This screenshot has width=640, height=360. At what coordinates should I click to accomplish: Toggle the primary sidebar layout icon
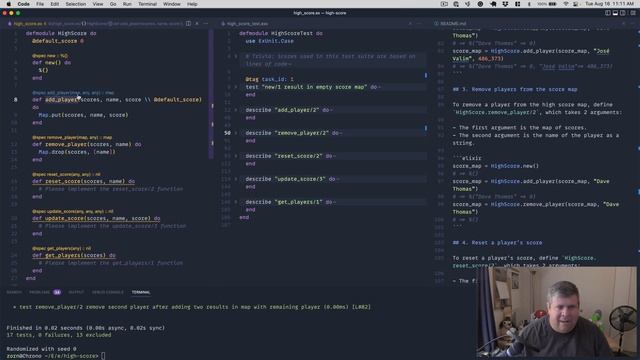[608, 13]
